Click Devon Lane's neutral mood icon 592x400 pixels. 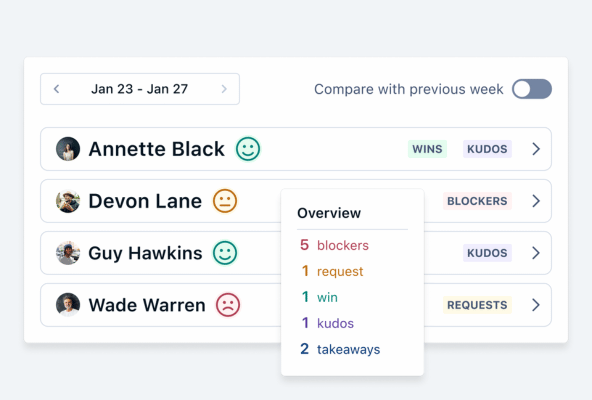pos(225,201)
